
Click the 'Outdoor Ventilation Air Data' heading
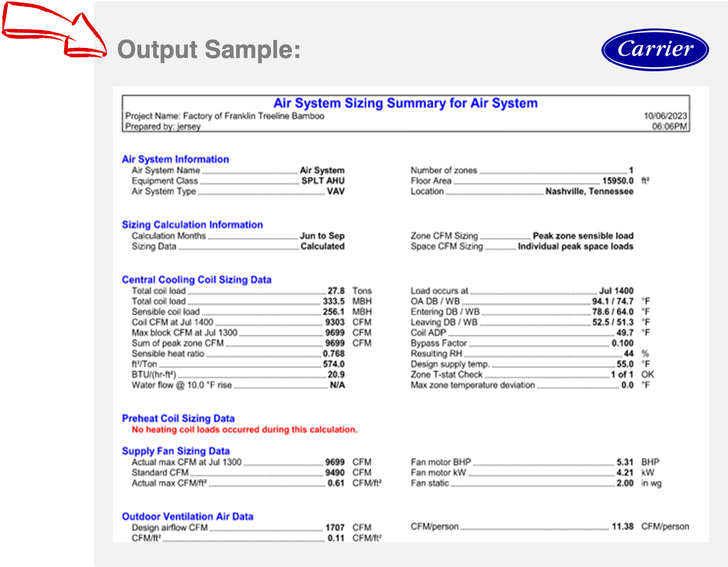pyautogui.click(x=188, y=516)
